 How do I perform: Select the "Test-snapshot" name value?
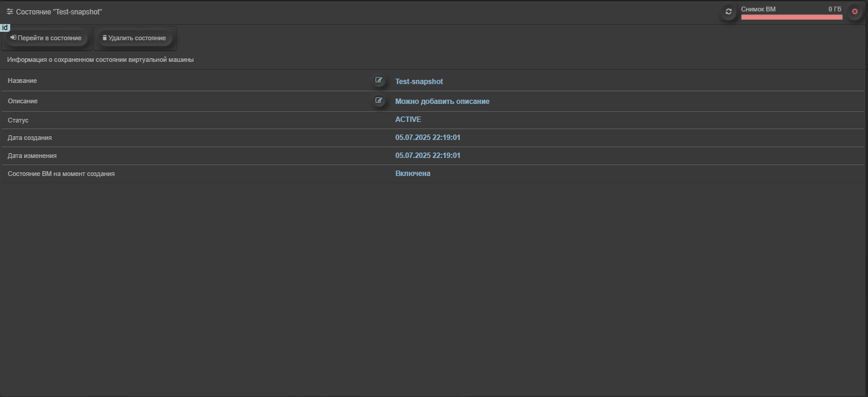click(419, 82)
